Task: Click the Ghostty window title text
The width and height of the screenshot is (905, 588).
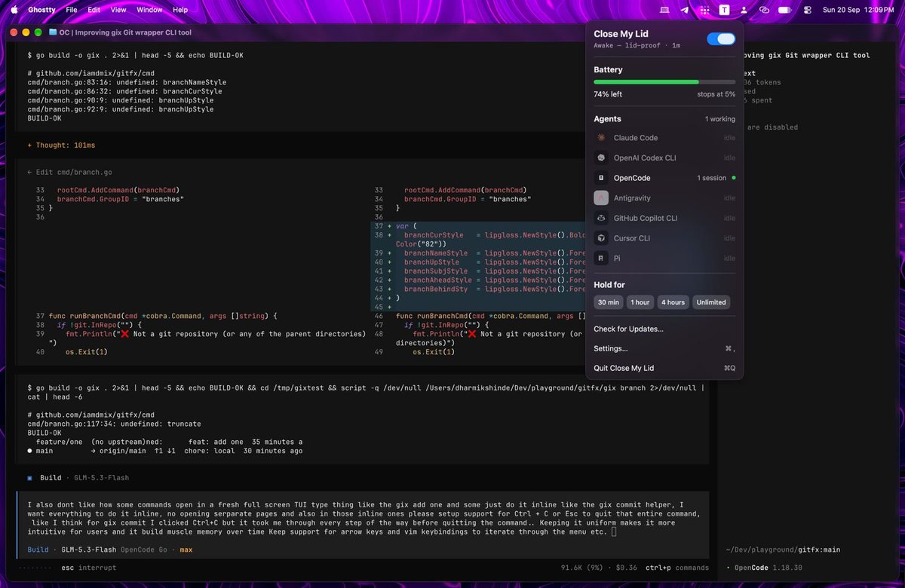Action: pos(125,32)
